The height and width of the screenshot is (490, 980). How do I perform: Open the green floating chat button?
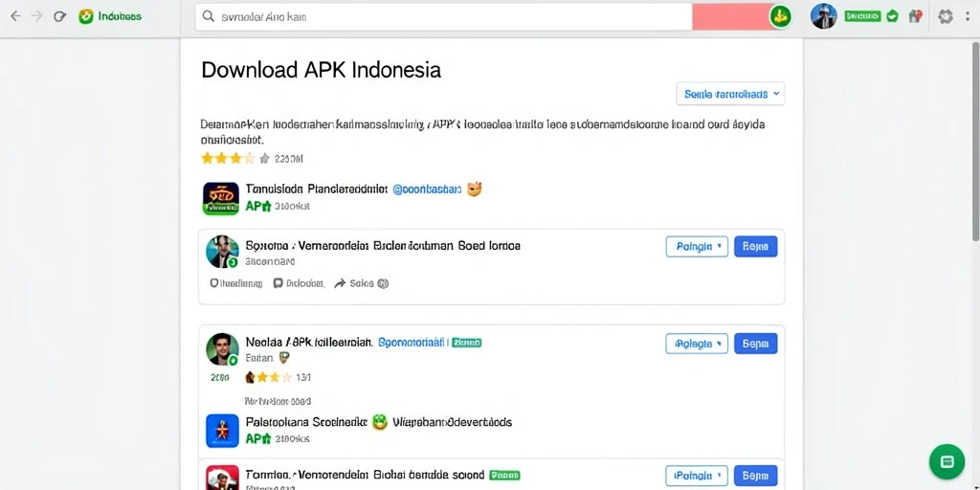(947, 461)
